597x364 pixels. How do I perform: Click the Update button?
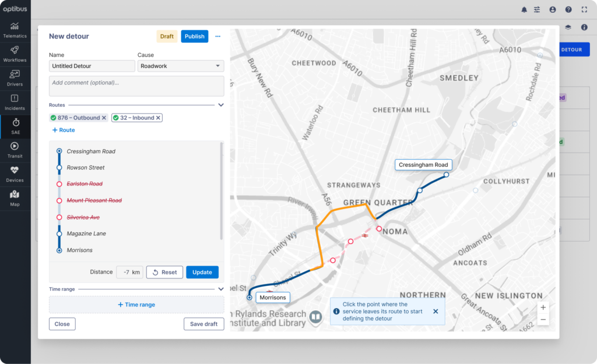click(202, 273)
